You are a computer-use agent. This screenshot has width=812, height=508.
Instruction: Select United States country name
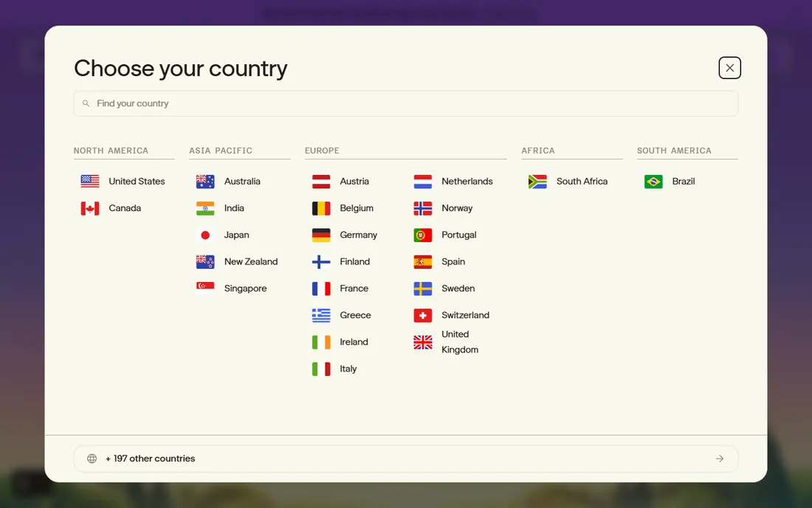click(137, 181)
